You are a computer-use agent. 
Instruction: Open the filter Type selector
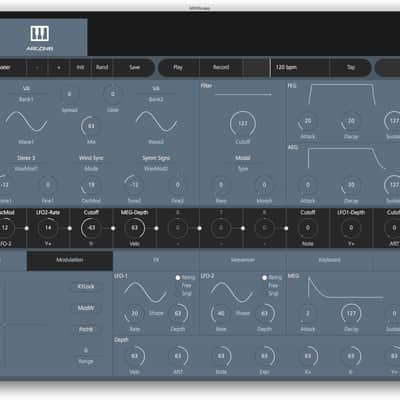point(243,158)
